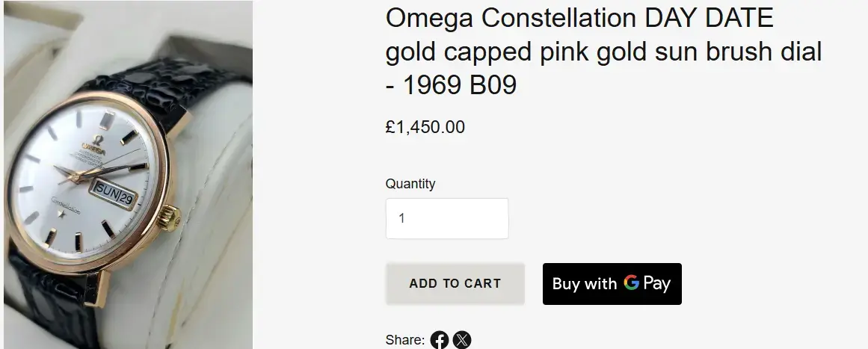Share the listing on X
The width and height of the screenshot is (868, 349).
463,341
